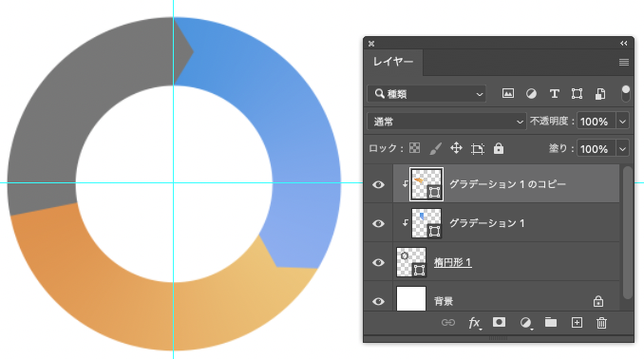Create new fill or adjustment layer
Image resolution: width=644 pixels, height=359 pixels.
pyautogui.click(x=525, y=323)
